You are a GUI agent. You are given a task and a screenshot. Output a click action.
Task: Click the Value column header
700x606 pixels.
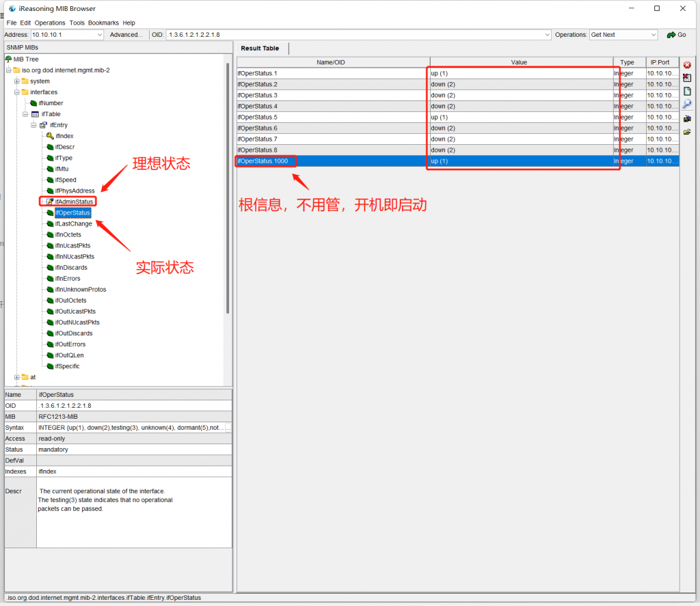[x=519, y=62]
